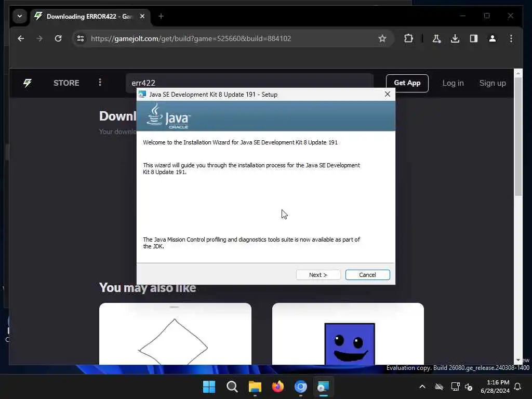Open Chrome Labs flask icon

point(436,38)
